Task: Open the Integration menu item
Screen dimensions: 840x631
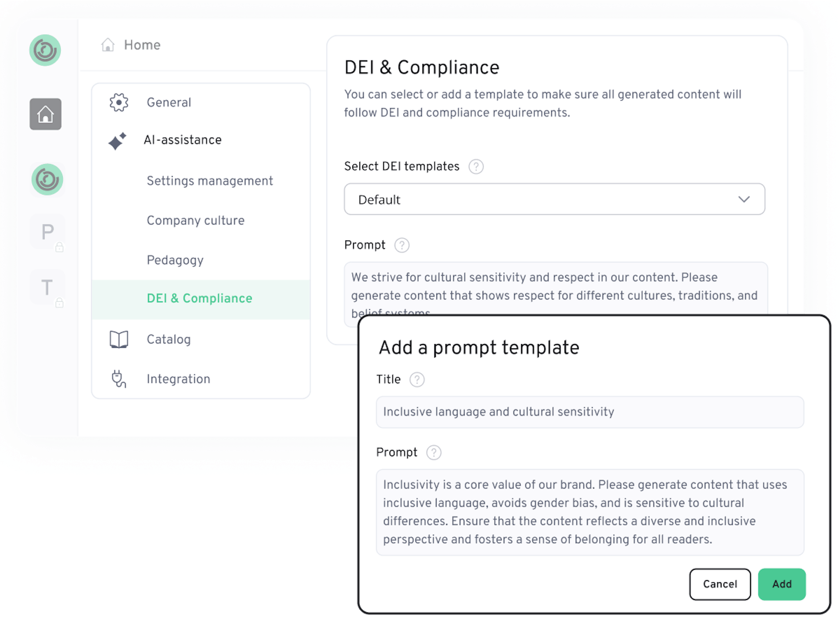Action: (x=178, y=379)
